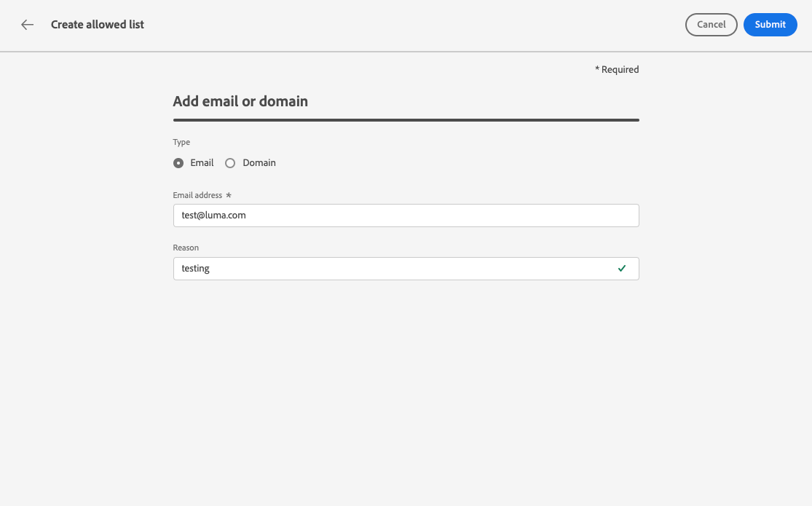Click the 'Reason' field label
Image resolution: width=812 pixels, height=506 pixels.
tap(186, 248)
